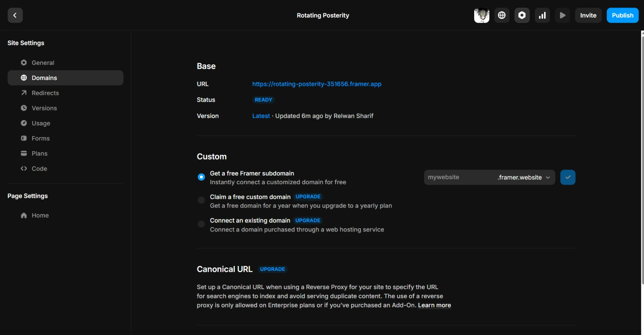
Task: Click UPGRADE badge next to Claim a free custom domain
Action: [308, 197]
